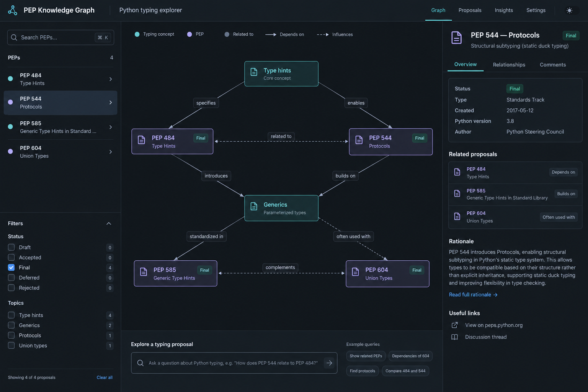Click the PEP Knowledge Graph logo icon

point(13,10)
